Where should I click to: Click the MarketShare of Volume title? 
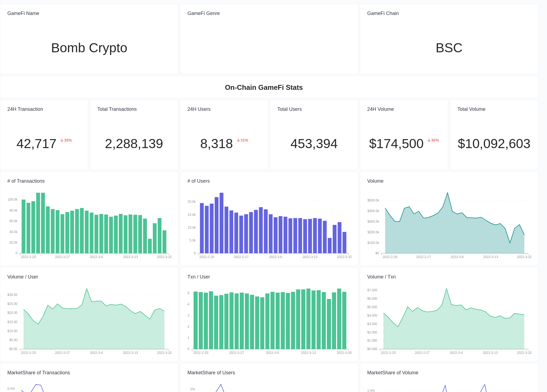pos(393,373)
